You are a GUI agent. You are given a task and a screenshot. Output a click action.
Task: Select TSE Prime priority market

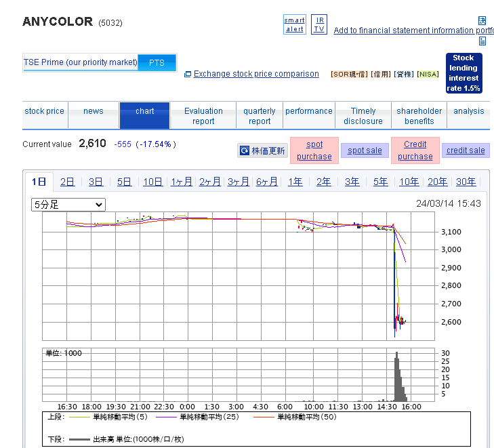pos(81,62)
